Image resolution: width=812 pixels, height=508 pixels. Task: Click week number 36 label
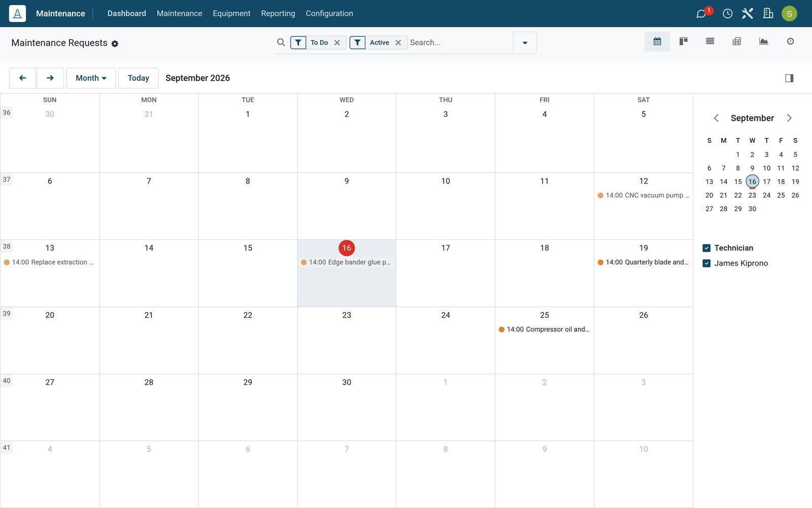tap(7, 113)
